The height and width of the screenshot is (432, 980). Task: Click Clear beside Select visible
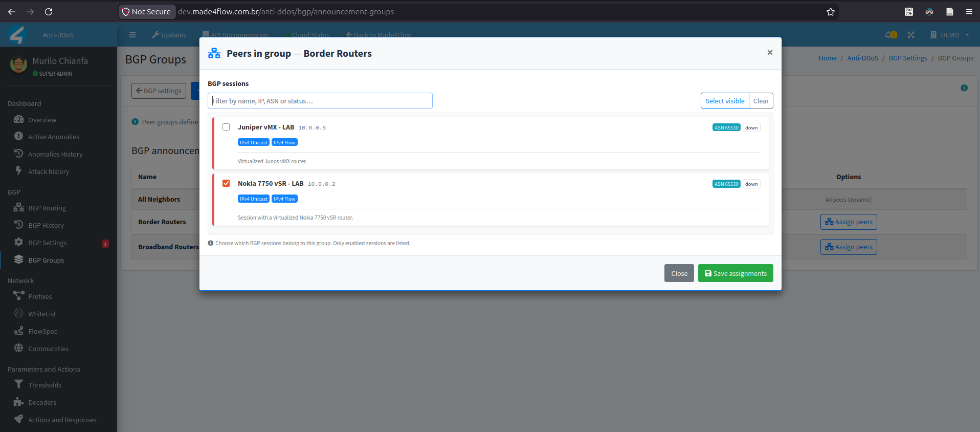pos(761,101)
